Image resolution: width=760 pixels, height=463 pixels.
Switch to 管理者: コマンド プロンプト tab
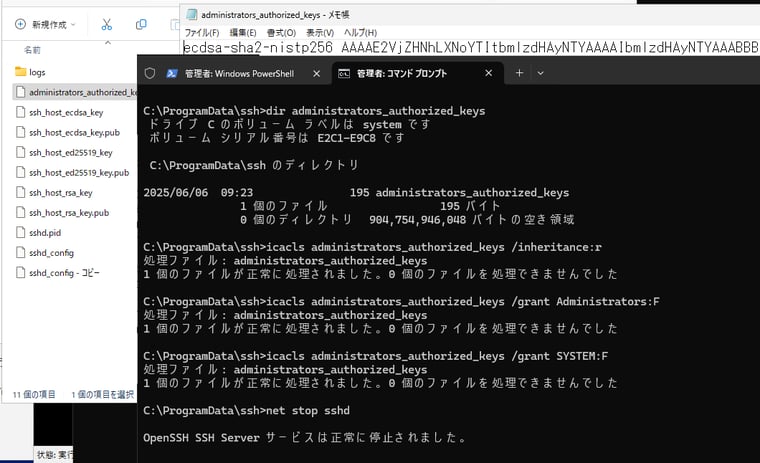pyautogui.click(x=401, y=74)
